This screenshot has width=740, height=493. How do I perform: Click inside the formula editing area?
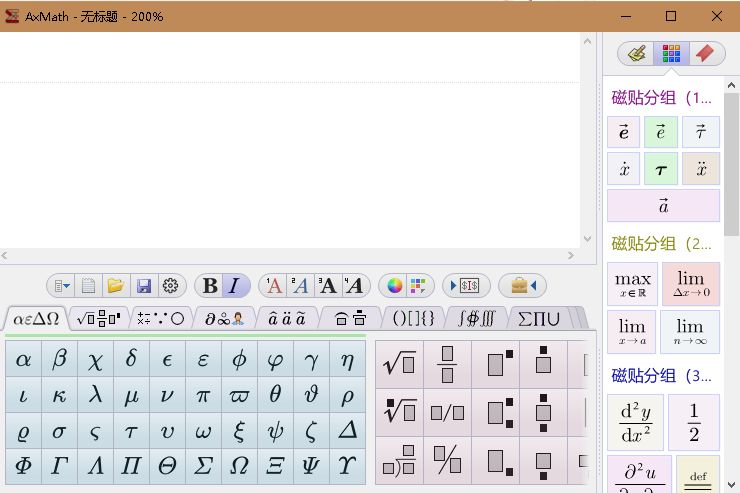coord(290,140)
